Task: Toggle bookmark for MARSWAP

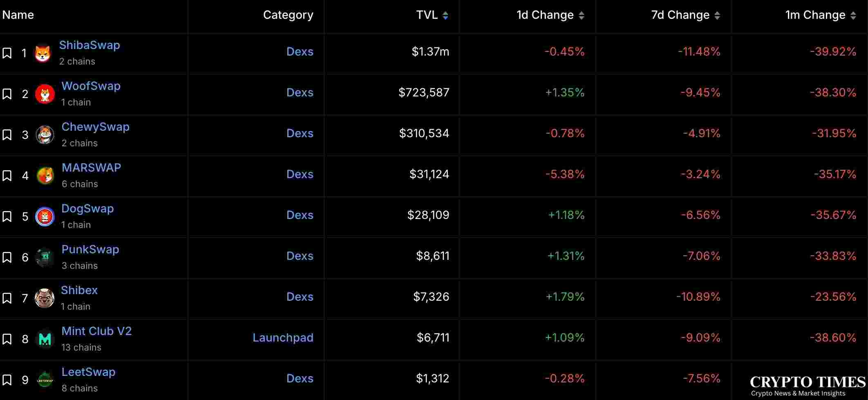Action: [x=7, y=176]
